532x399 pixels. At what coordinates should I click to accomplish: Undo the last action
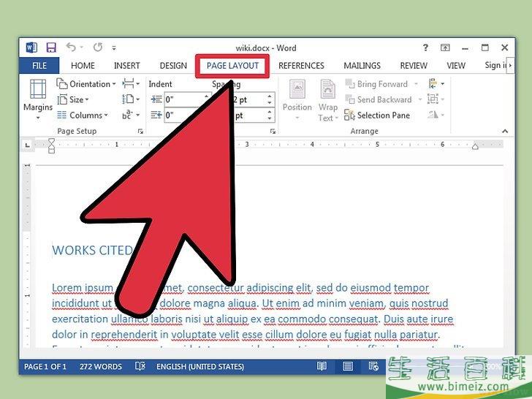pos(71,47)
